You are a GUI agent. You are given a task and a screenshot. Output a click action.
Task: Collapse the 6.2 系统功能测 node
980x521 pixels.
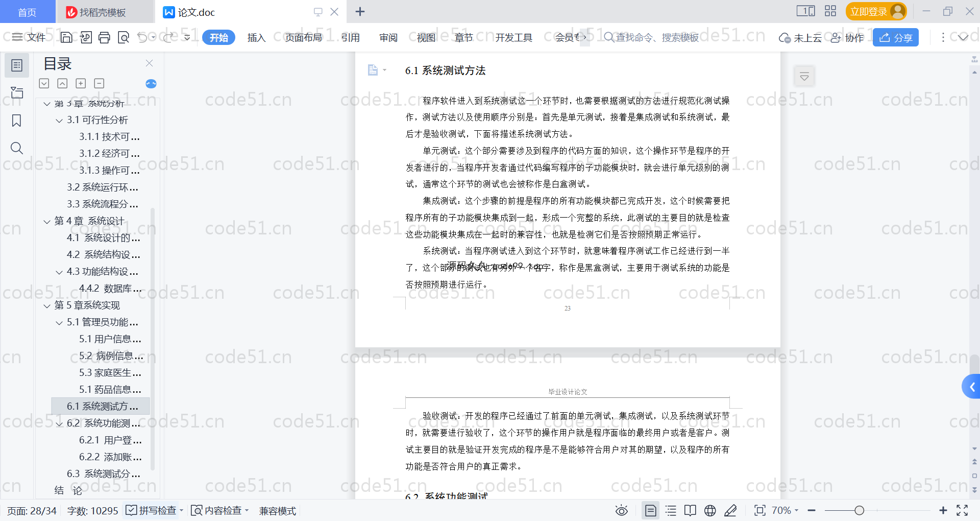pos(59,424)
